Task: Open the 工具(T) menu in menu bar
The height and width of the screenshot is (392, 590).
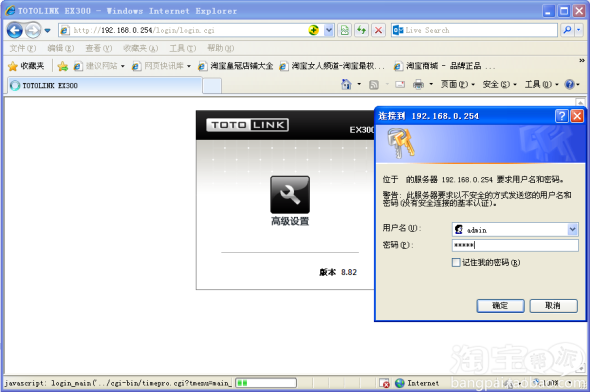Action: tap(182, 49)
